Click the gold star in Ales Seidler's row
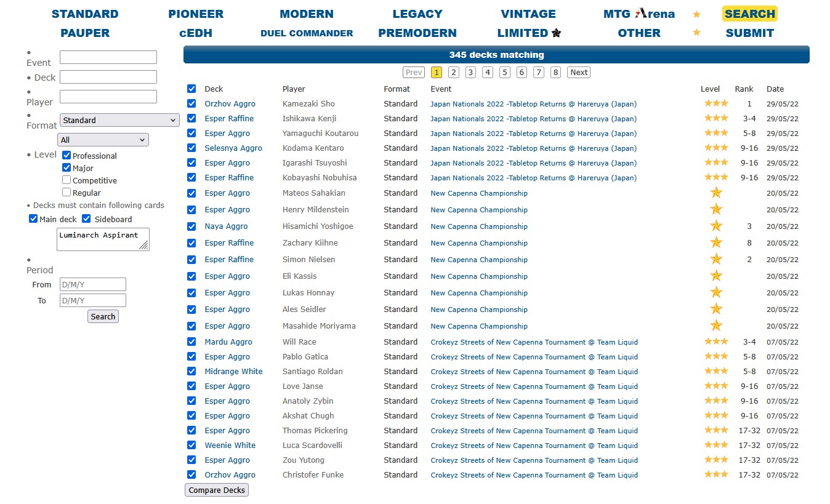Viewport: 830px width, 504px height. coord(716,309)
